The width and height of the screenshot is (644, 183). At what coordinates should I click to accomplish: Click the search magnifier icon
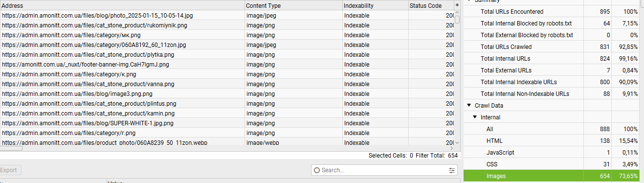tap(317, 170)
